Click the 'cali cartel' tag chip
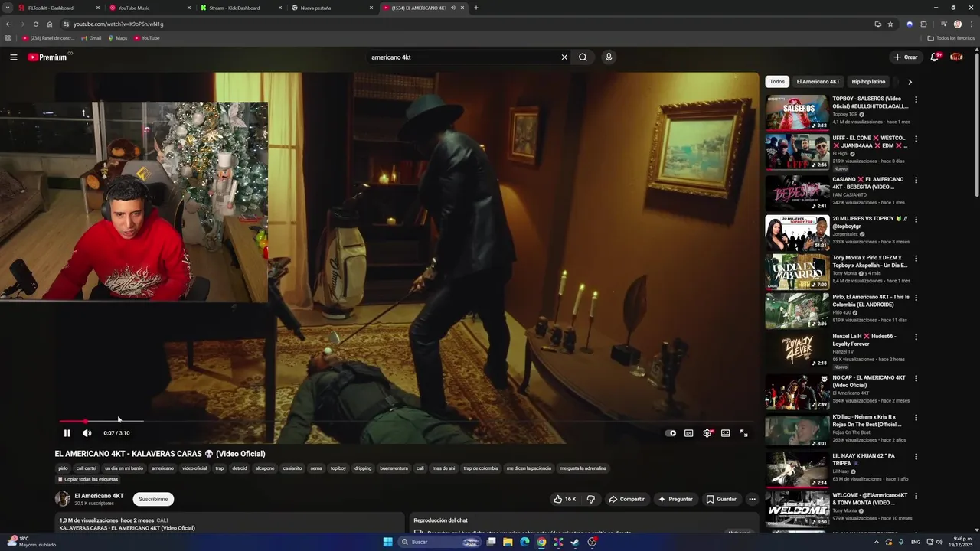 pyautogui.click(x=86, y=468)
